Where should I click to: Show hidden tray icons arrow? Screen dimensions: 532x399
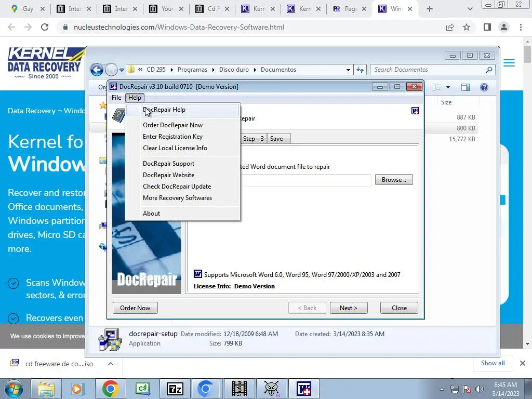[x=442, y=390]
